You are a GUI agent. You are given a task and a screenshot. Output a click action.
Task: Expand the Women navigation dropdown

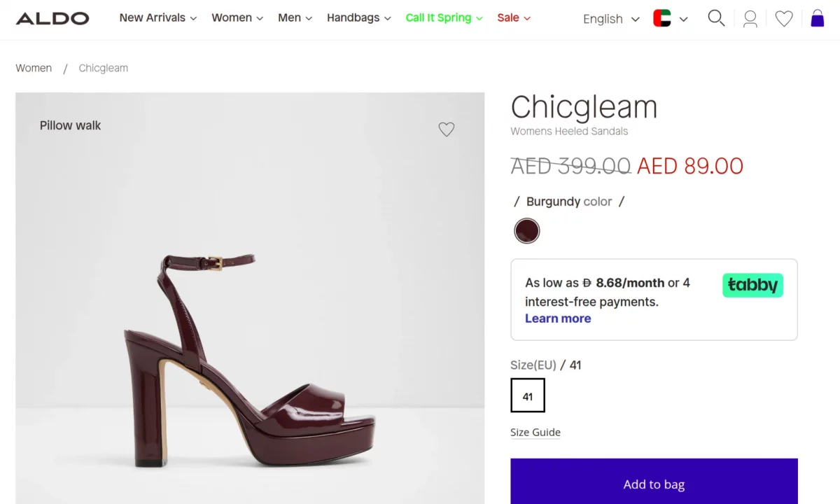point(237,17)
